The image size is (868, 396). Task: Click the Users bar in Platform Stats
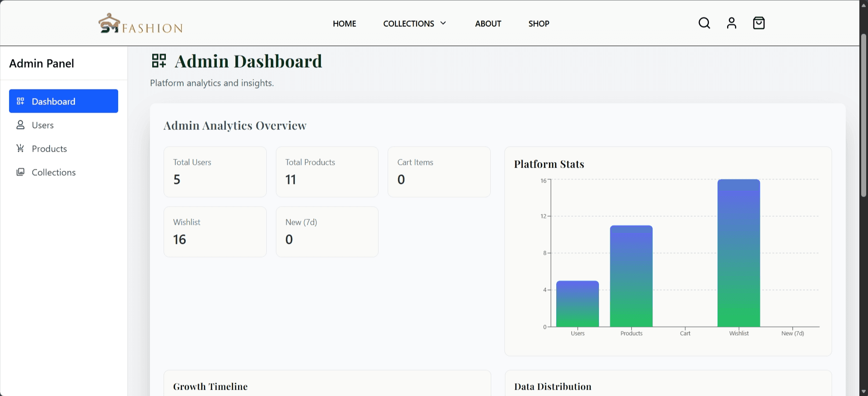tap(578, 304)
